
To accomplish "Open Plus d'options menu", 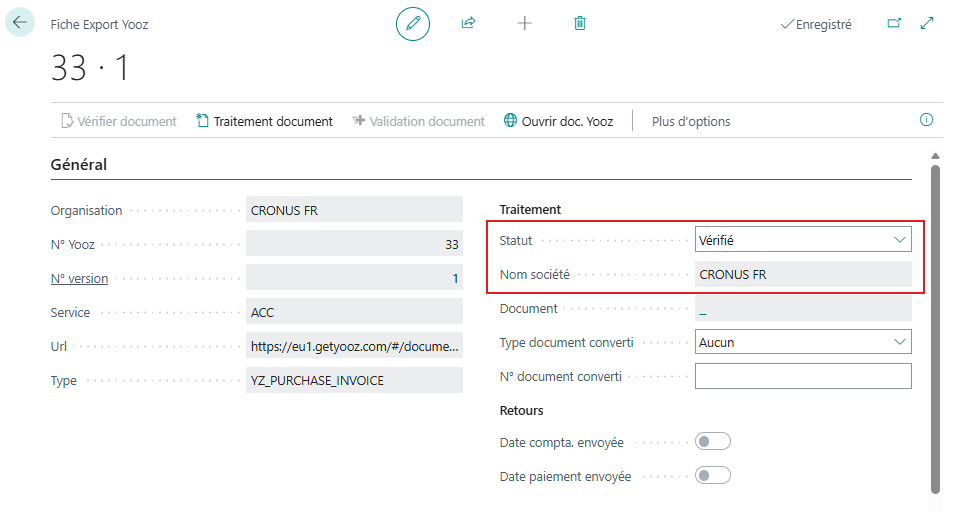I will [691, 121].
